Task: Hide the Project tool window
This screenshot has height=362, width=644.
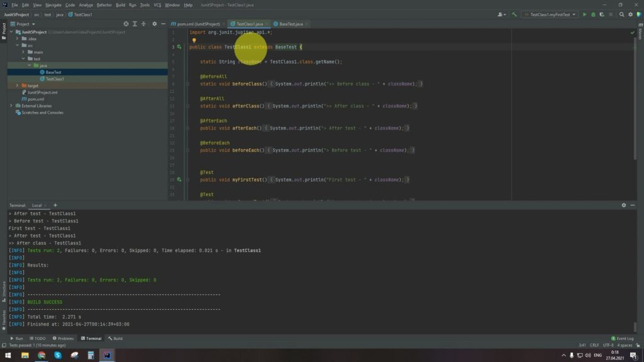Action: coord(163,24)
